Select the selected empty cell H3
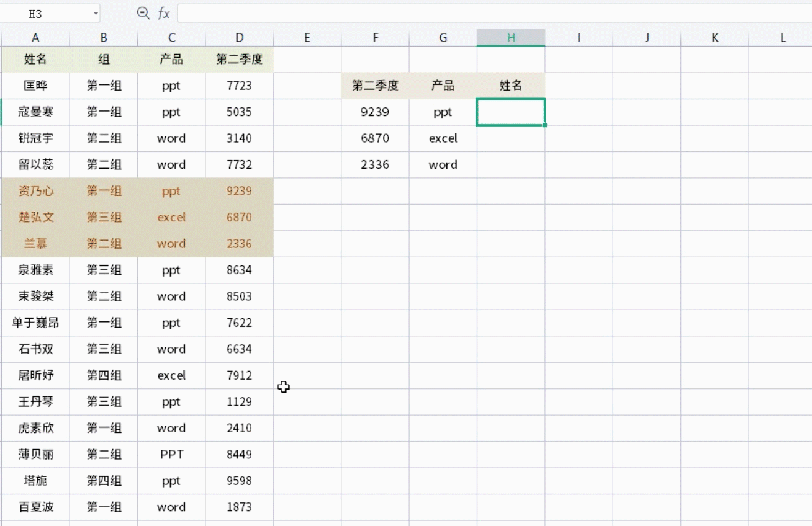 click(511, 112)
